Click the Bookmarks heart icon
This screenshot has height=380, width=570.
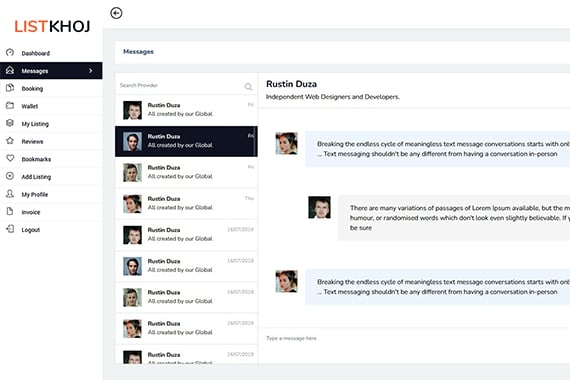pyautogui.click(x=10, y=158)
